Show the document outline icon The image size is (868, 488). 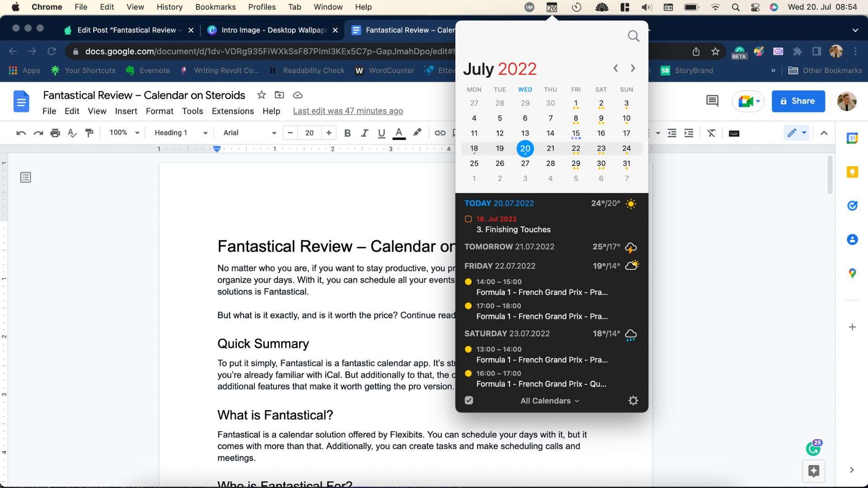(26, 178)
